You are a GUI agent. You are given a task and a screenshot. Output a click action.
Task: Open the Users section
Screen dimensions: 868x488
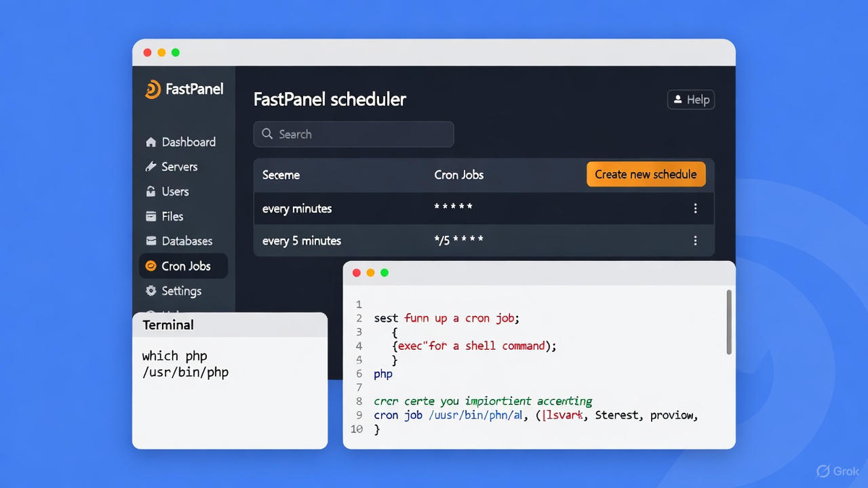coord(167,192)
